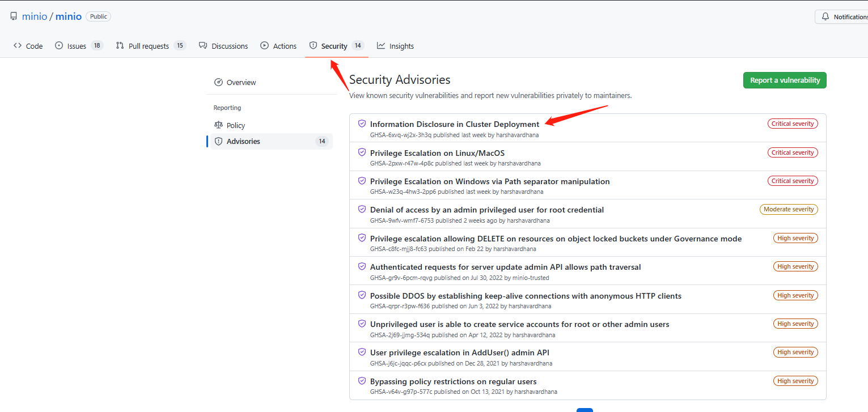
Task: Click the Security Advisories heading
Action: 400,80
